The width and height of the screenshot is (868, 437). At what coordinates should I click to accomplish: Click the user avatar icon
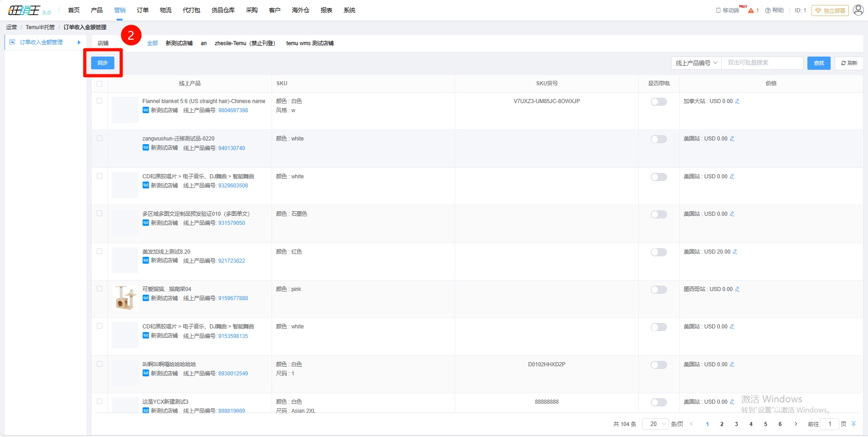click(858, 10)
